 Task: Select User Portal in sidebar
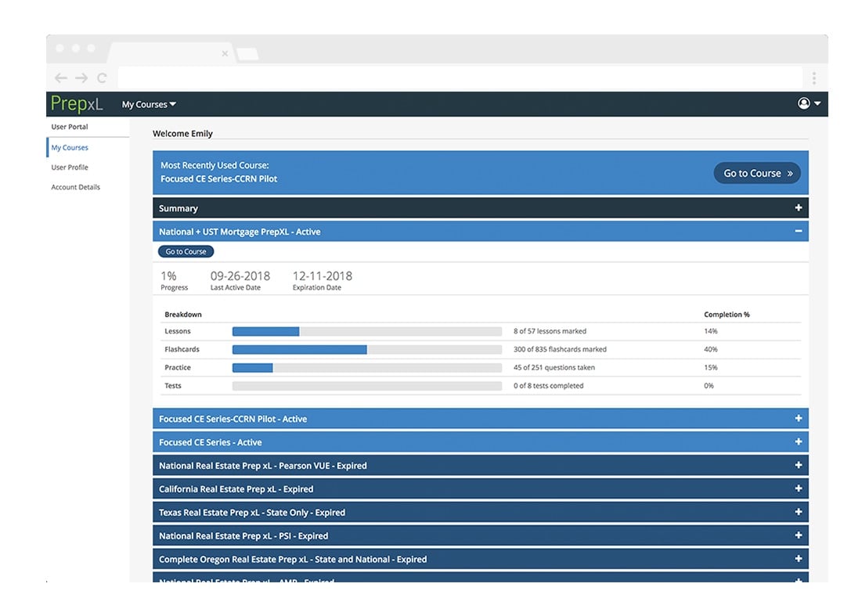pyautogui.click(x=69, y=127)
